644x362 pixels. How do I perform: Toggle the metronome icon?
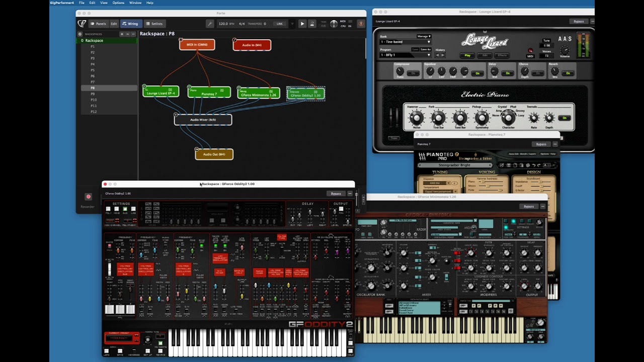pyautogui.click(x=312, y=24)
